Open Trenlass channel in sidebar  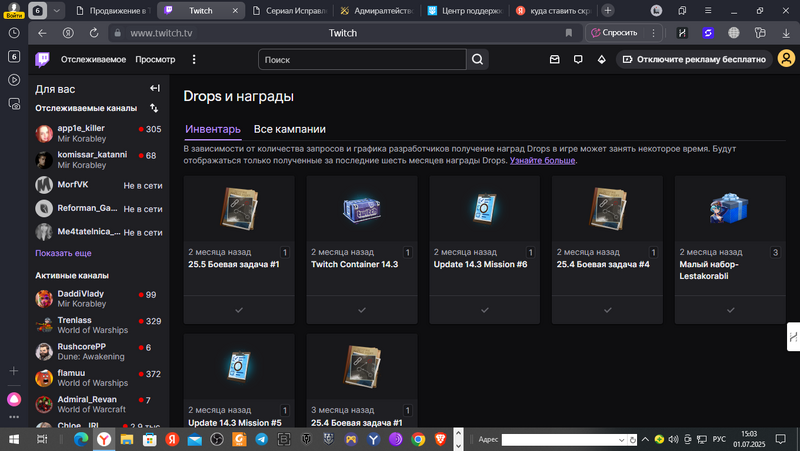point(98,325)
